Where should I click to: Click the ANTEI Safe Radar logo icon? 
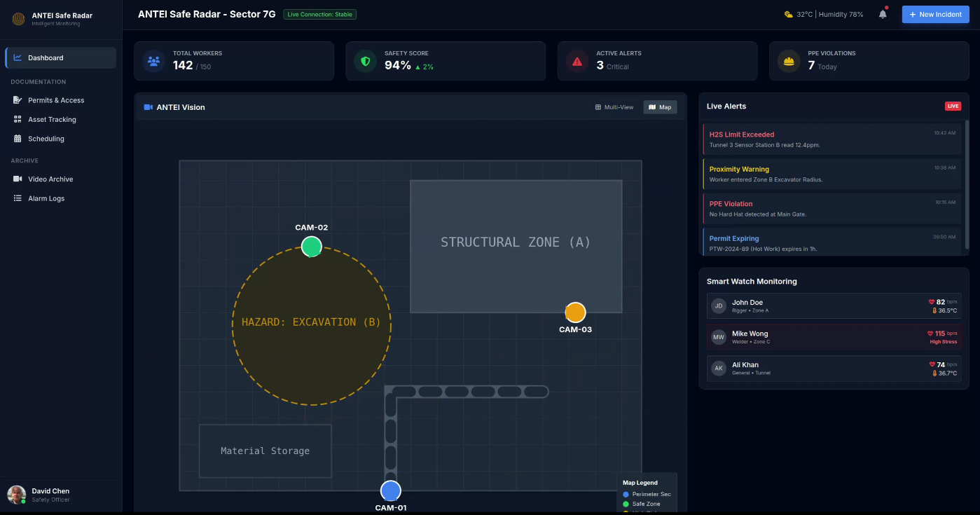19,19
